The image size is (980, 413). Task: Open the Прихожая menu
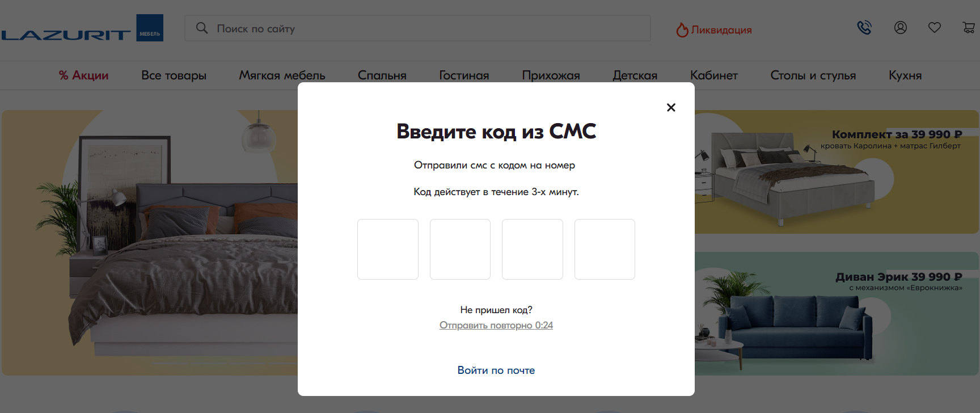coord(551,75)
